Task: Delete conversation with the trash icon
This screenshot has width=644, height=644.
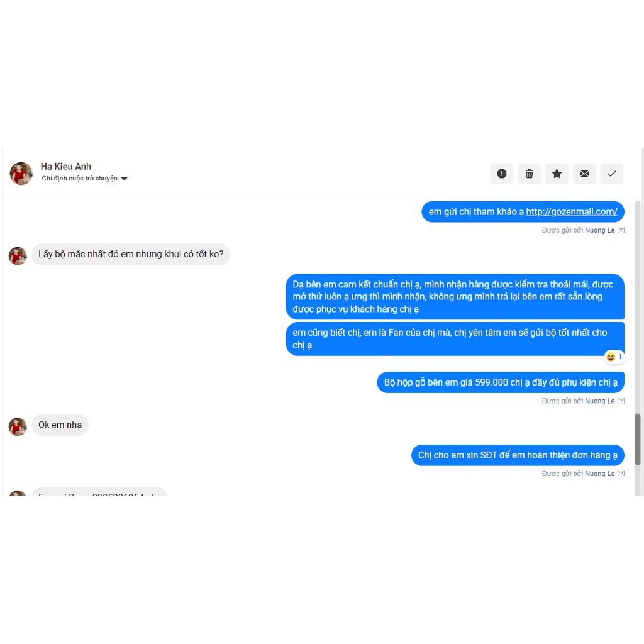Action: [x=529, y=174]
